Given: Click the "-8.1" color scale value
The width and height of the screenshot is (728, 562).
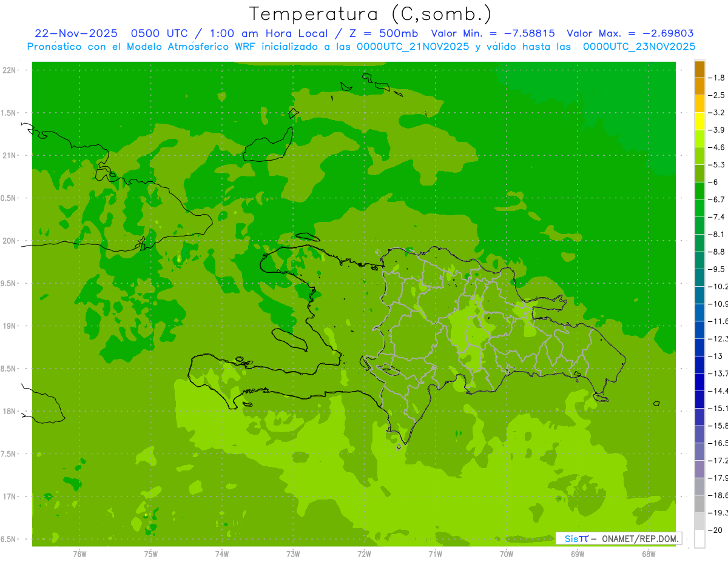Looking at the screenshot, I should [718, 234].
